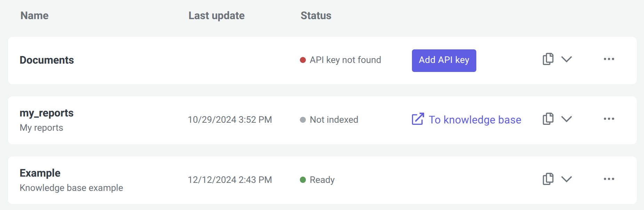Expand the Example row chevron
Image resolution: width=644 pixels, height=210 pixels.
click(x=567, y=179)
